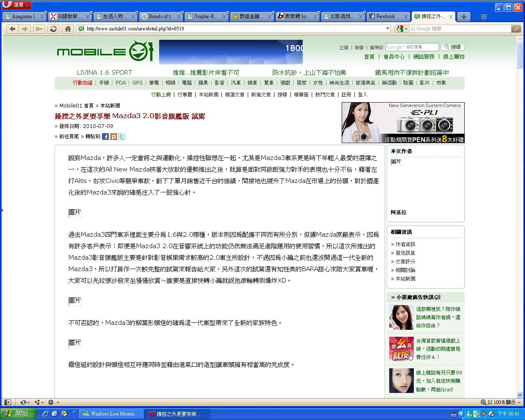Open the 發送訊息 link
Screen dimensions: 525x420
coord(405,253)
